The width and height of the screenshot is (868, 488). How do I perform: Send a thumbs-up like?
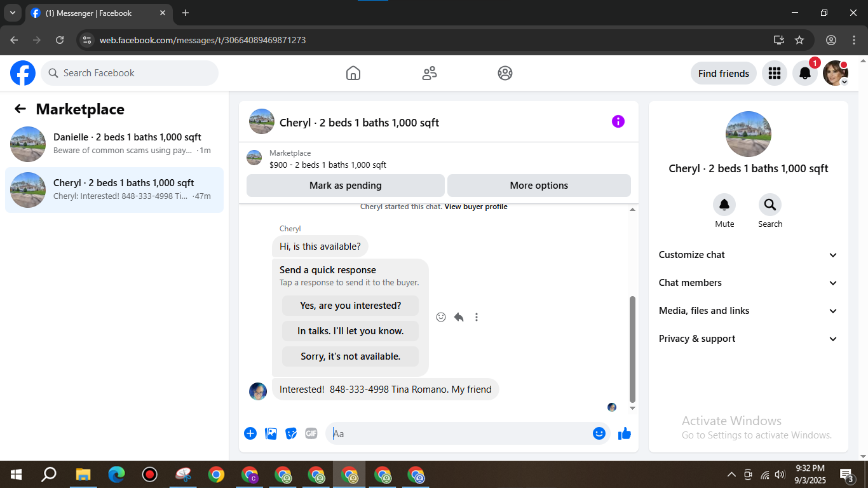625,433
